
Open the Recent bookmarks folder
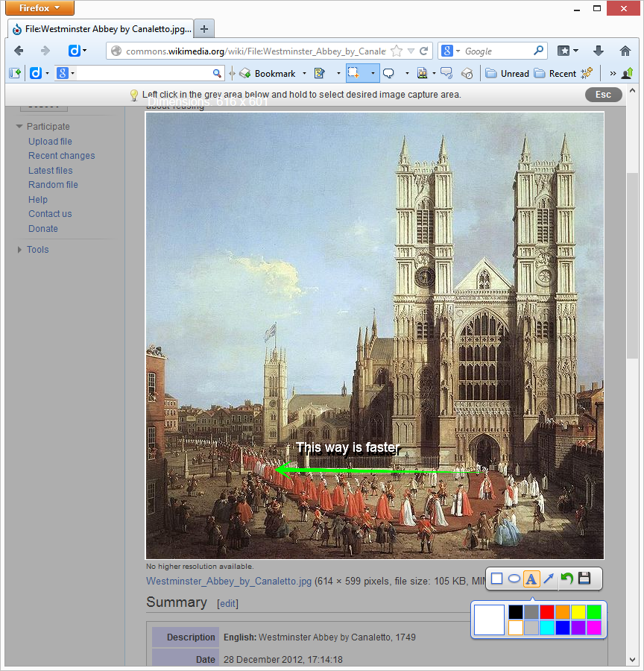point(556,74)
